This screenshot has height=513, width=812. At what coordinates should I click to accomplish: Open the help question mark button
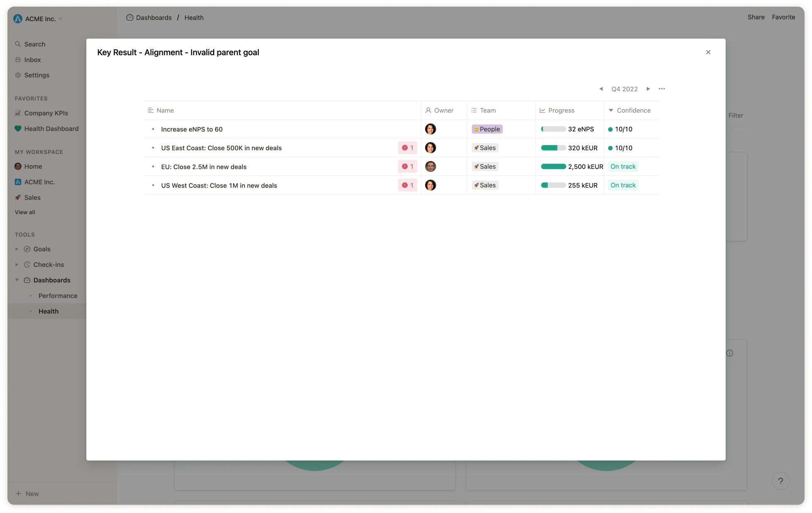tap(780, 481)
